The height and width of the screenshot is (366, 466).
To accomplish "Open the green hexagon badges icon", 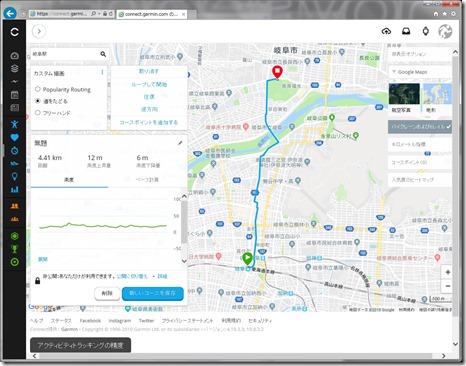I will click(x=14, y=236).
